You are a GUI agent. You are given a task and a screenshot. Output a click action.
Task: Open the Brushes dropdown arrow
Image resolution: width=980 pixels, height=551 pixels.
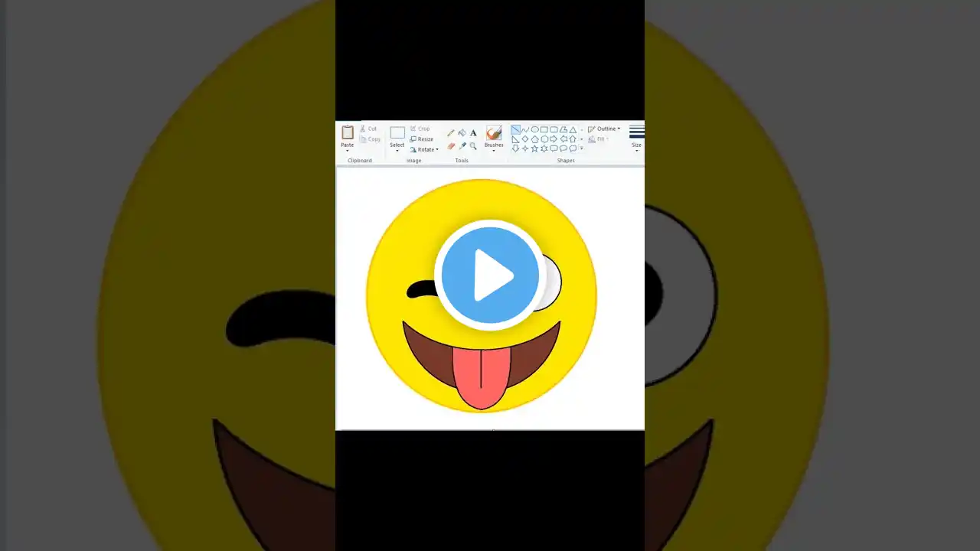[x=494, y=151]
